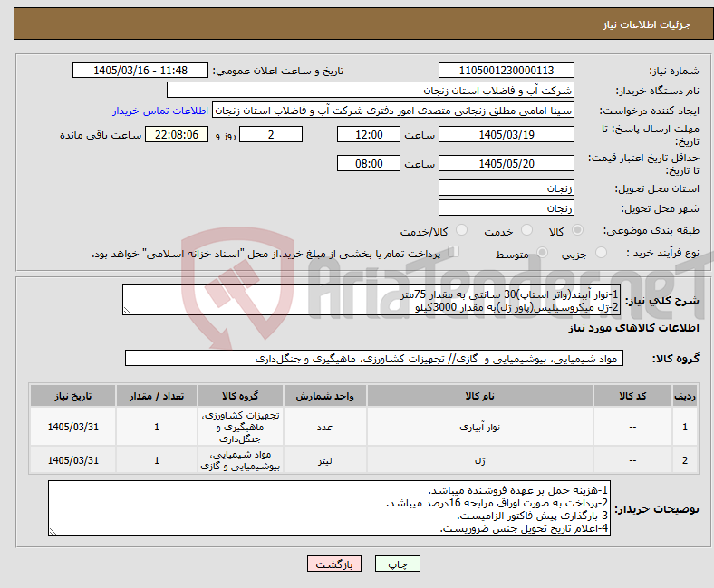
Task: Click the price validity time 08:00 field
Action: [x=369, y=163]
